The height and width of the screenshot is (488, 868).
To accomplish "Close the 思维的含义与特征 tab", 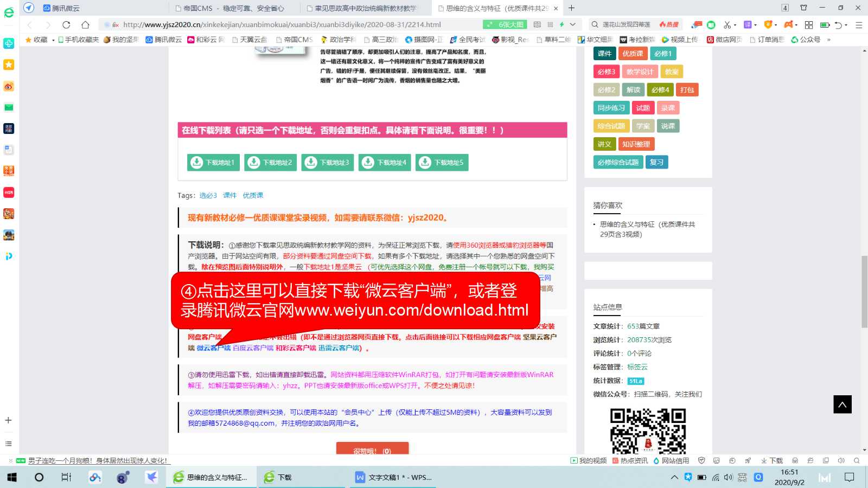I will 556,8.
